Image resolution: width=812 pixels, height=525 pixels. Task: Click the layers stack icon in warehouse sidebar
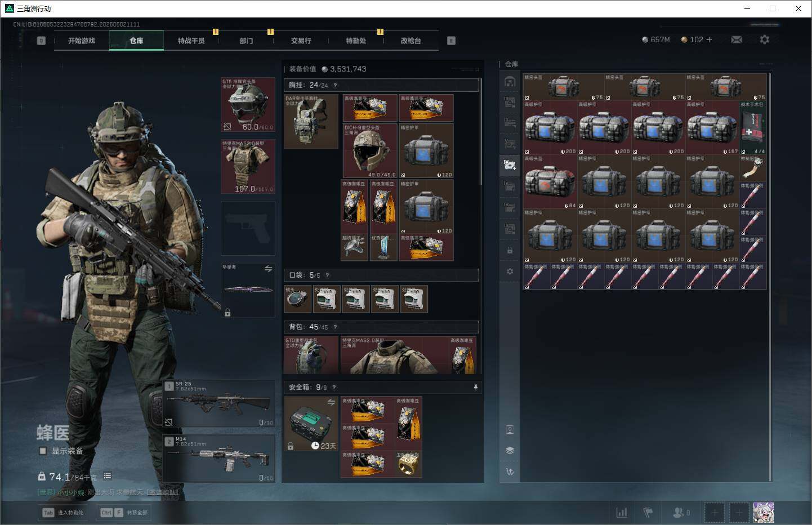[510, 450]
